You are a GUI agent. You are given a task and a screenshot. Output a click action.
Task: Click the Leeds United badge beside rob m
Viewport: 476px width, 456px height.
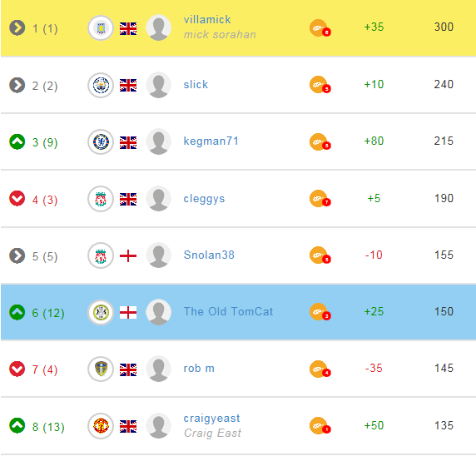click(101, 369)
